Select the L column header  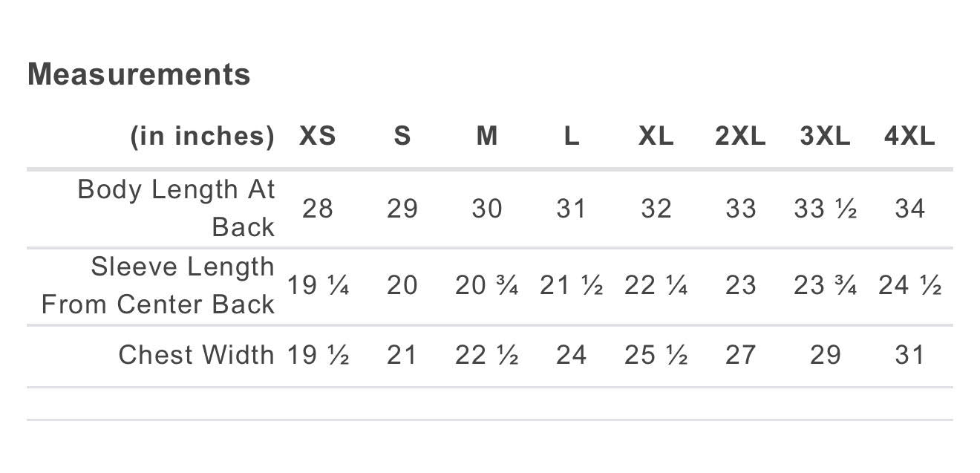tap(572, 136)
